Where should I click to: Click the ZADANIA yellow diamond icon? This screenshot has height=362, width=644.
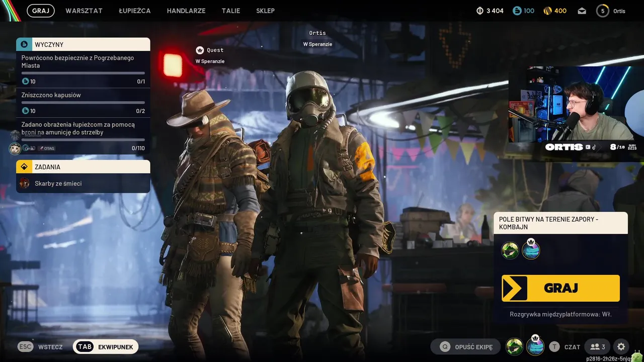(24, 166)
